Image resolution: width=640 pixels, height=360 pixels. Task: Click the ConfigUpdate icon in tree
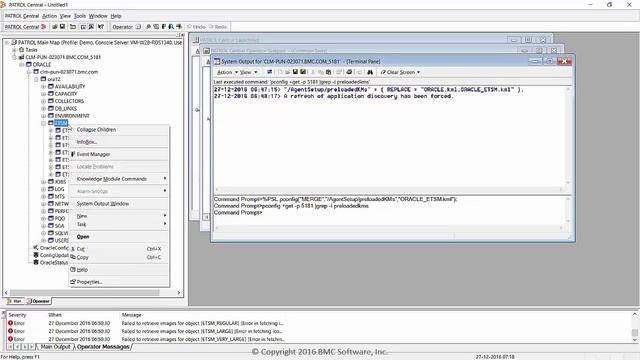(x=36, y=255)
